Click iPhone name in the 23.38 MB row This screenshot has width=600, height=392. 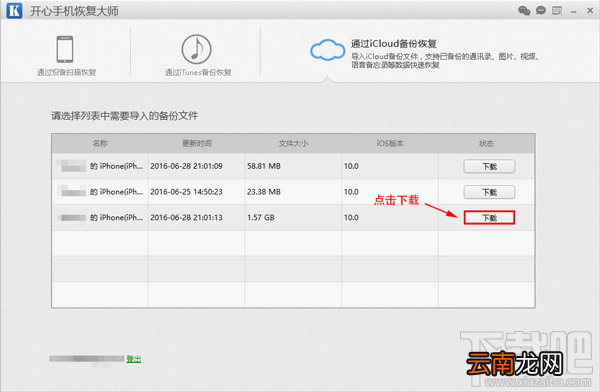[117, 192]
